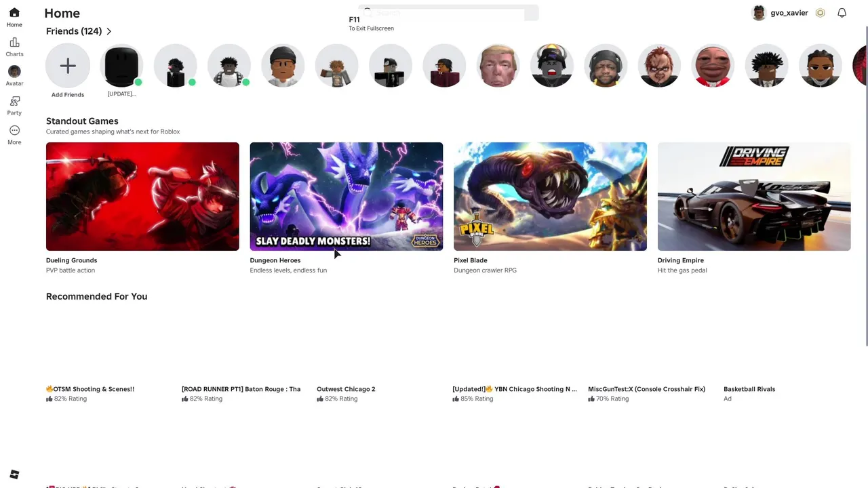Viewport: 868px width, 488px height.
Task: Open the Robux balance icon
Action: point(820,13)
